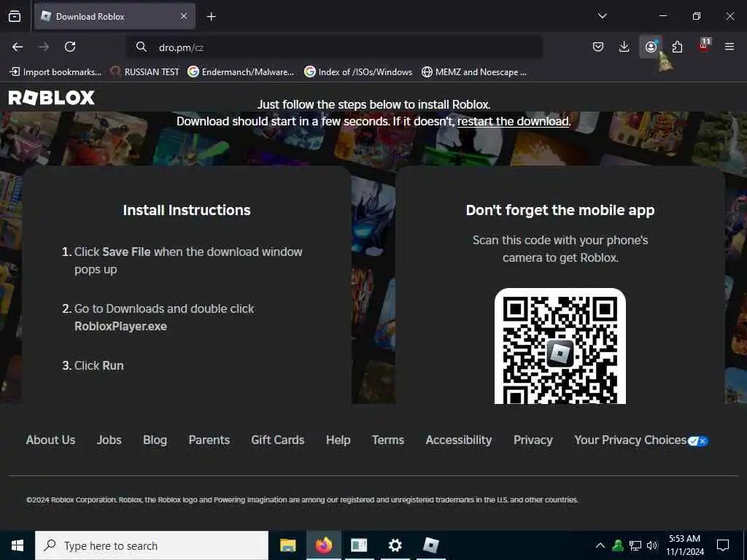Click the RobloxPlayer.exe text
The image size is (747, 560).
tap(120, 326)
